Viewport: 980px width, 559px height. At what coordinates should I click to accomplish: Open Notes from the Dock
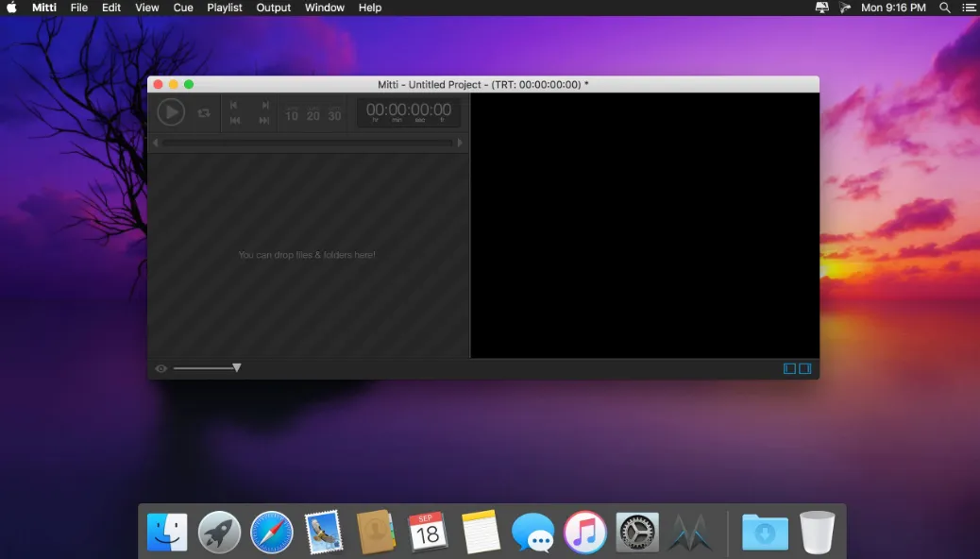[480, 533]
